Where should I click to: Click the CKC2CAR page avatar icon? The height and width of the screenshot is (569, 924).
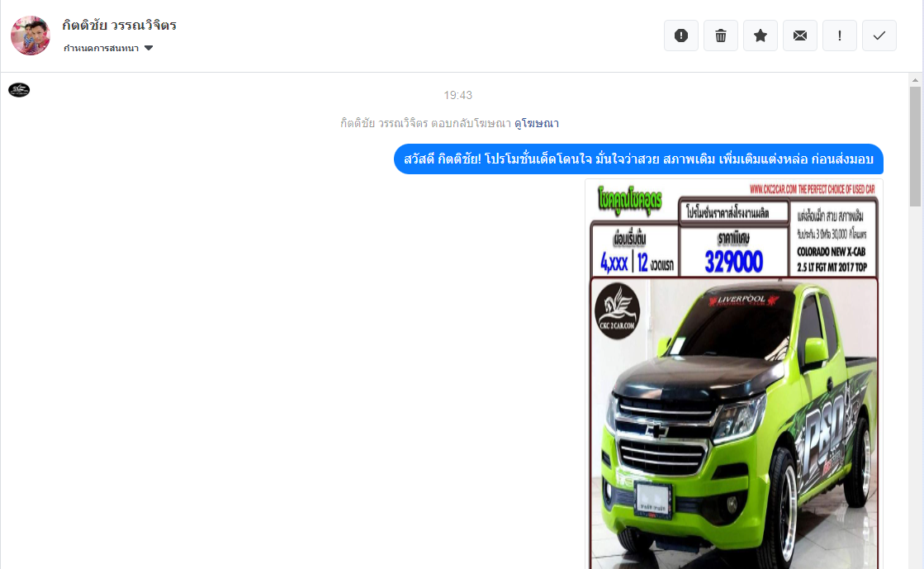(19, 90)
